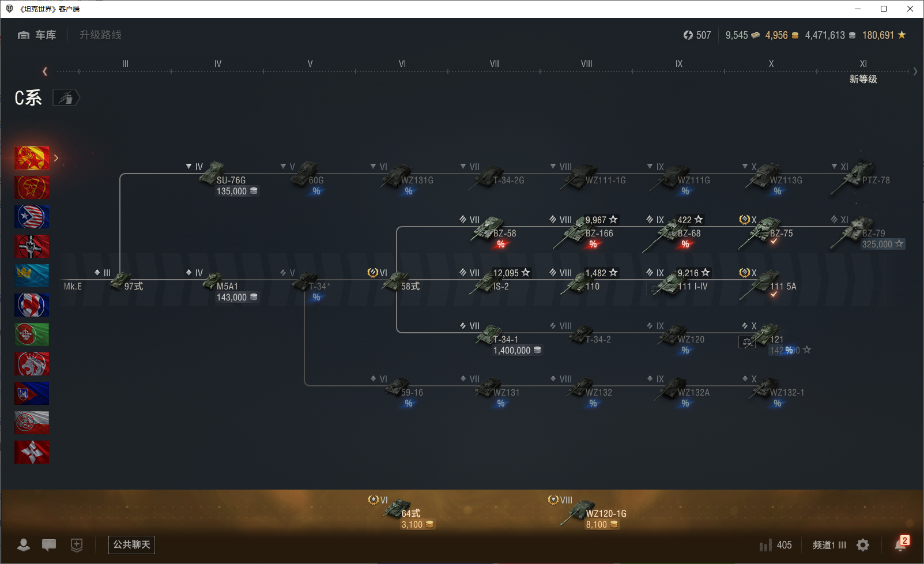Unlock BZ-79 for 325,000 experience
The image size is (924, 564).
[x=882, y=245]
